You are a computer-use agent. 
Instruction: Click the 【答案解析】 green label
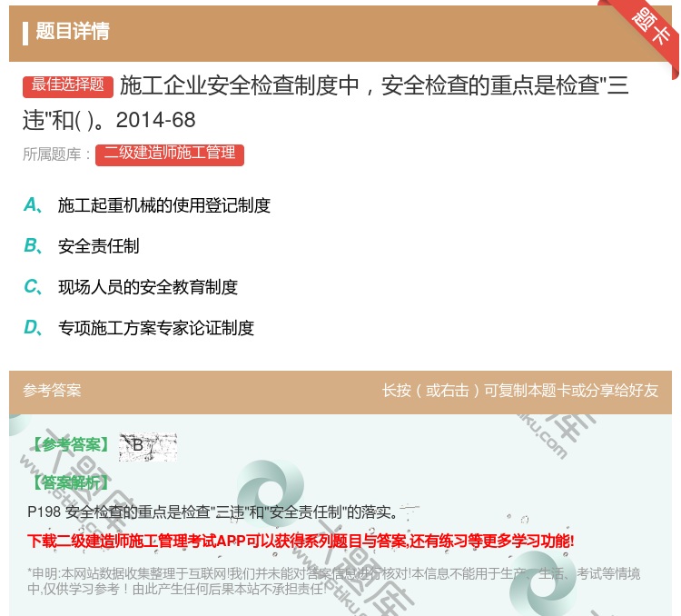(x=71, y=482)
